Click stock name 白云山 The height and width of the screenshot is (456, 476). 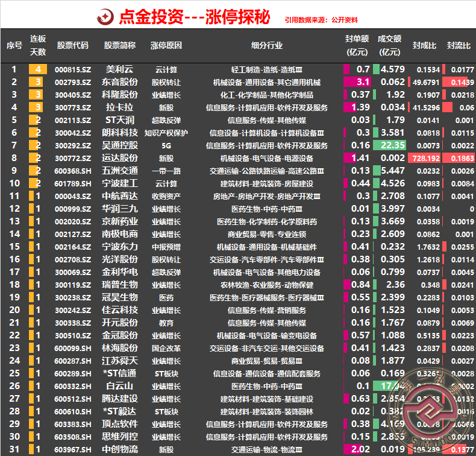(120, 386)
